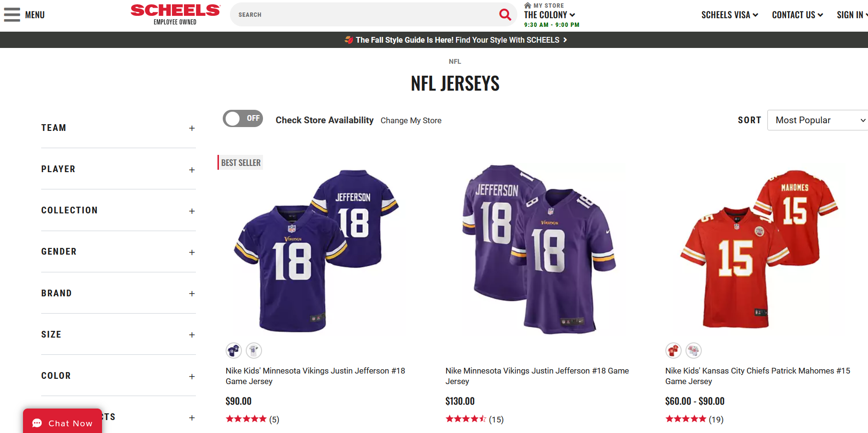This screenshot has width=868, height=433.
Task: Toggle Check Store Availability switch on
Action: pyautogui.click(x=243, y=118)
